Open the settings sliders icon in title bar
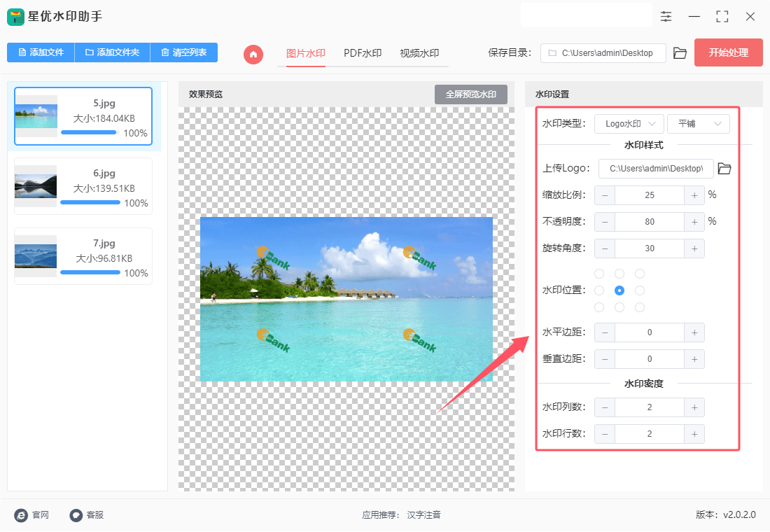 (666, 16)
